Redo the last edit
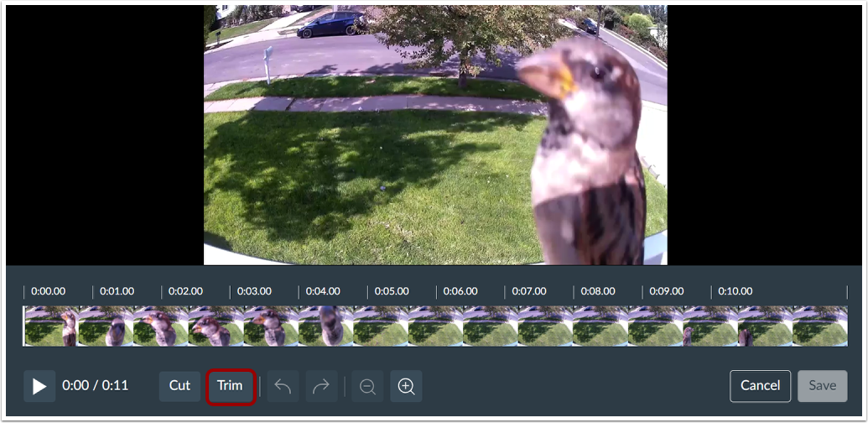Viewport: 868px width, 423px height. [322, 386]
